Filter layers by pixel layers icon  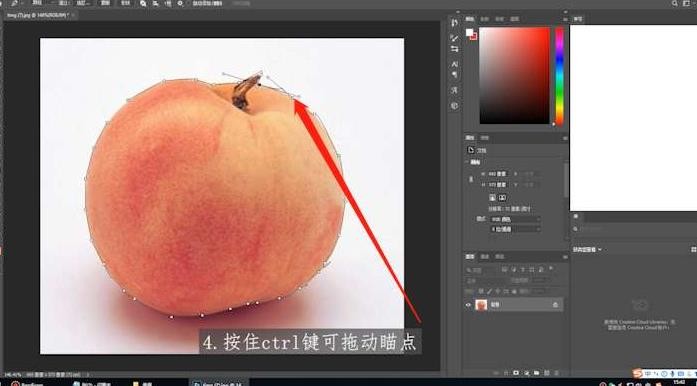(x=505, y=269)
